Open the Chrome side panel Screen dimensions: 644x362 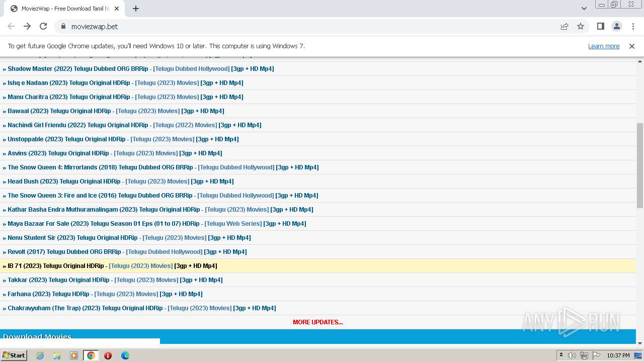[600, 26]
